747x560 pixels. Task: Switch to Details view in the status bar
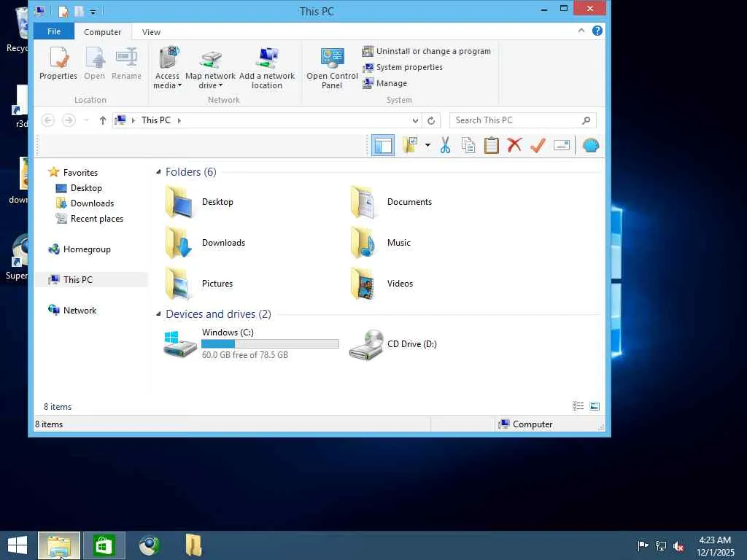578,406
